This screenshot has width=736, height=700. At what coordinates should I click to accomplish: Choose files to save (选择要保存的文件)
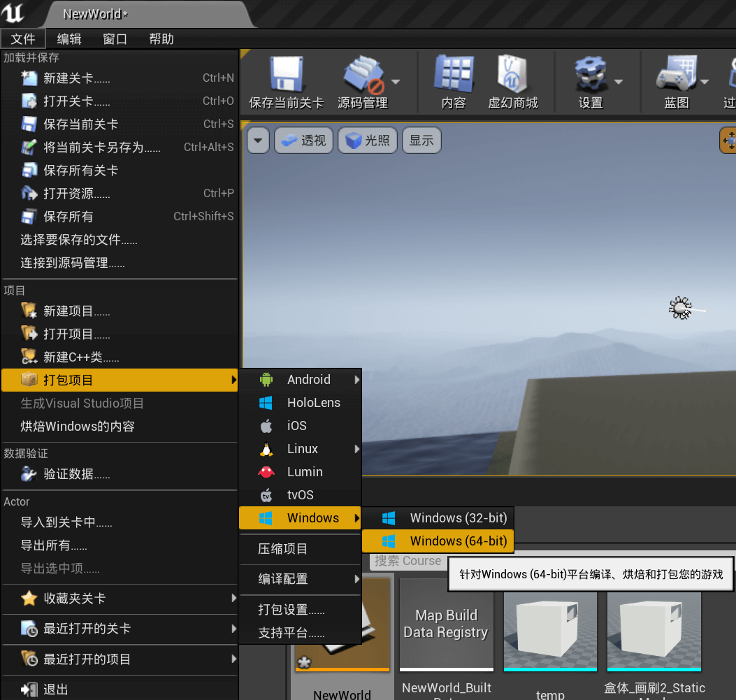[120, 239]
